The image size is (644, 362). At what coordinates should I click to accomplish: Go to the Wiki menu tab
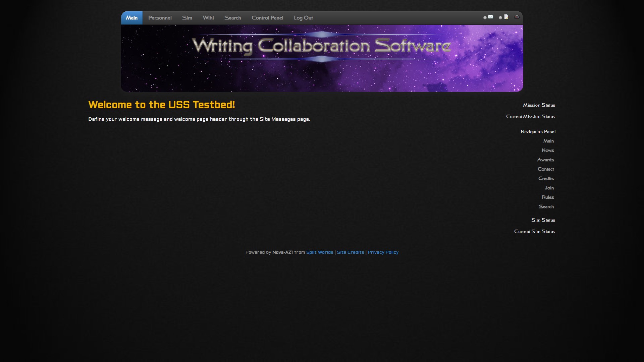(208, 18)
